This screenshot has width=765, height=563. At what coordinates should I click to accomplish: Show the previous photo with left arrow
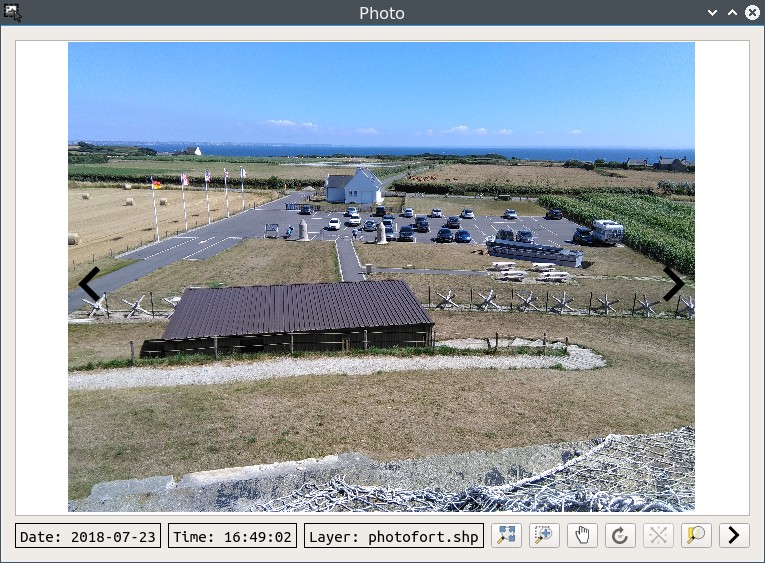click(90, 284)
